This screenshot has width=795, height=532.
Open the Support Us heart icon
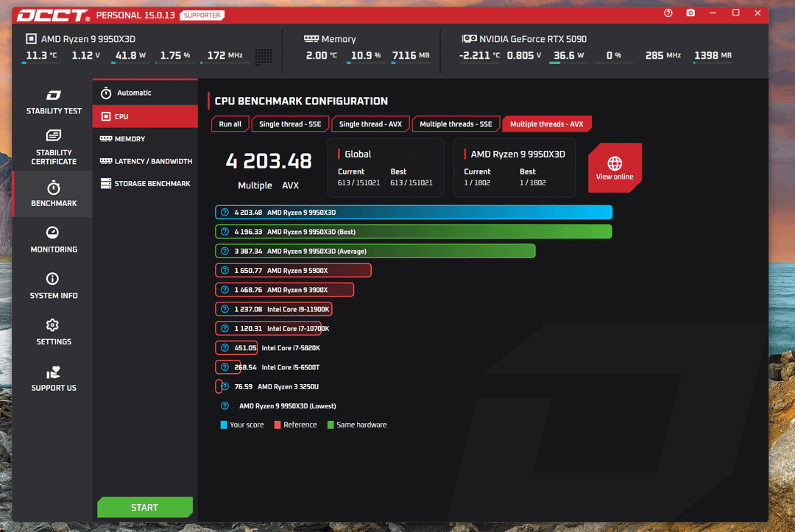pos(54,378)
